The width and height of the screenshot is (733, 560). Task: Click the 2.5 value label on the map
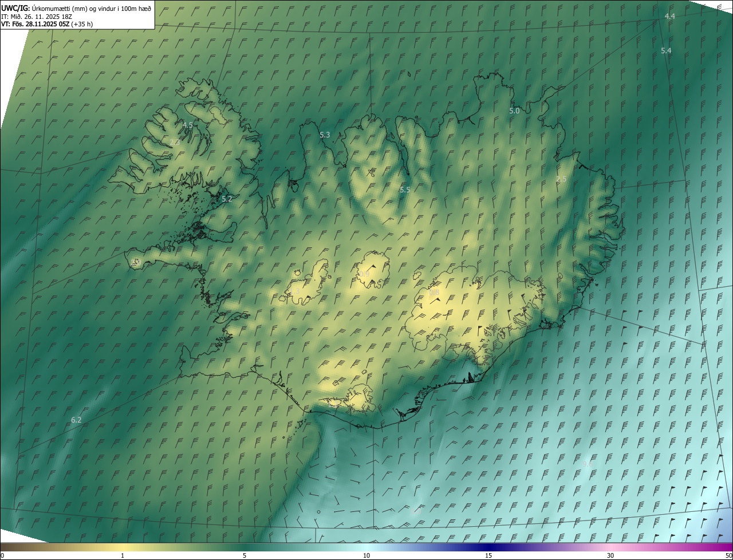561,179
